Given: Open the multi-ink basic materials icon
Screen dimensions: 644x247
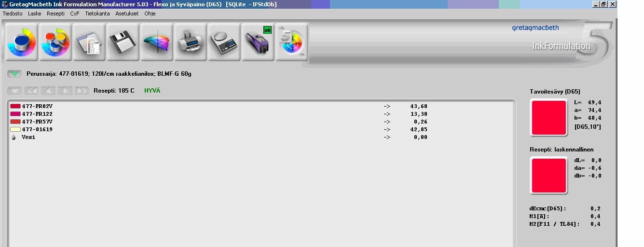Looking at the screenshot, I should point(55,42).
